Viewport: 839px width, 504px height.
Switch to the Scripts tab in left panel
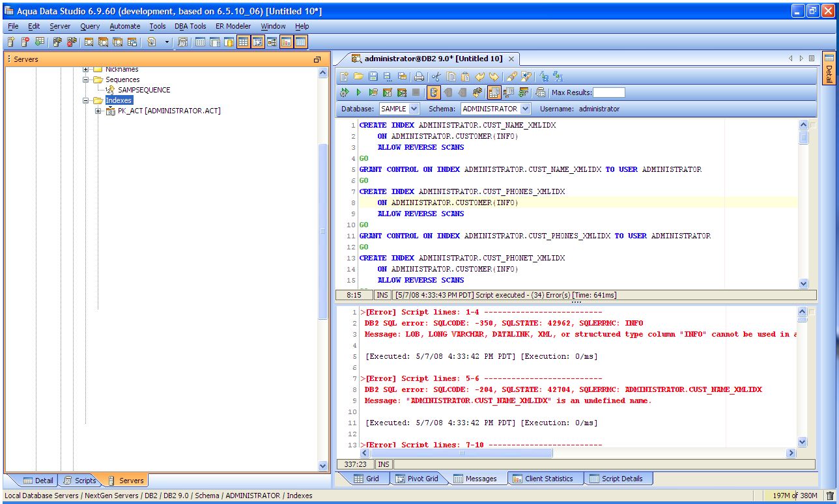[79, 481]
